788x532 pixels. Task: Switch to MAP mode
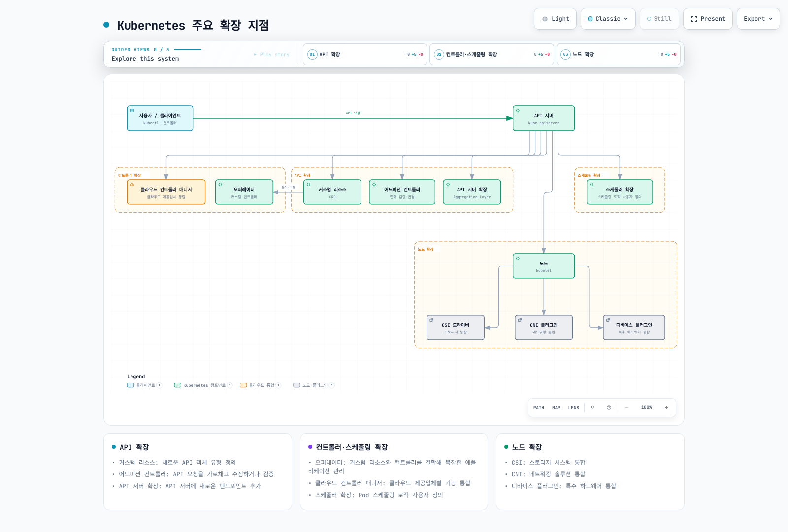tap(556, 408)
